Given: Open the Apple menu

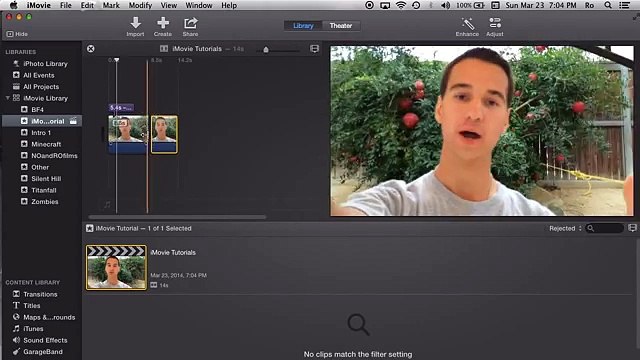Looking at the screenshot, I should [13, 5].
